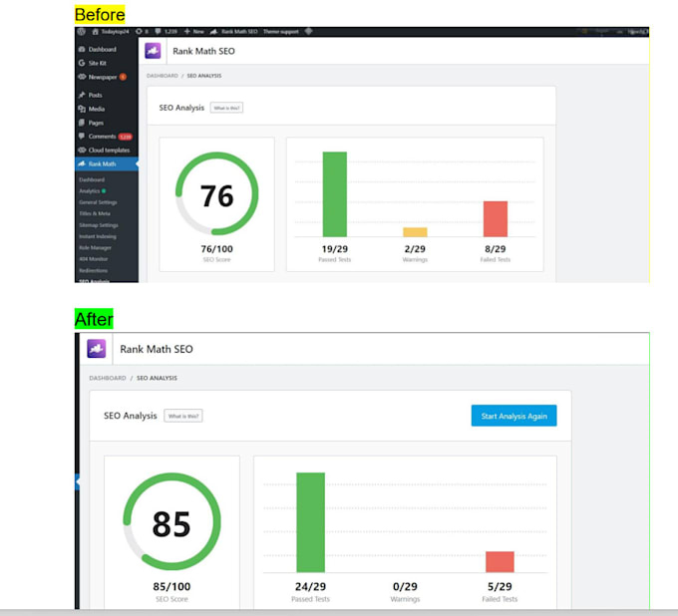Click the red Failed Tests bar above 8/29

coord(496,219)
